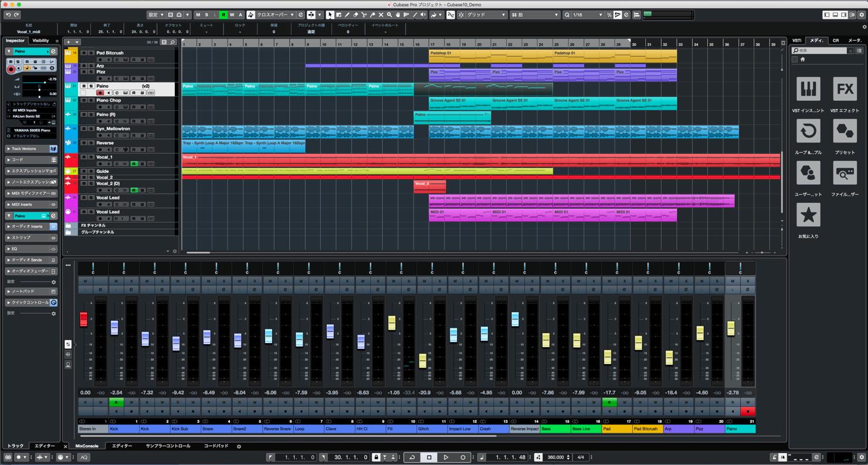Toggle record enable on Paino track
This screenshot has width=868, height=465.
(100, 93)
